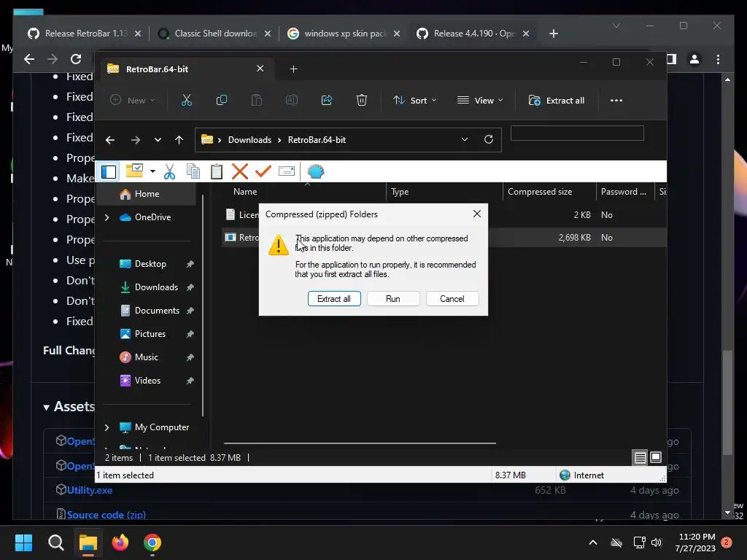Cancel the Compressed Folders dialog
Screen dimensions: 747x560
[452, 298]
